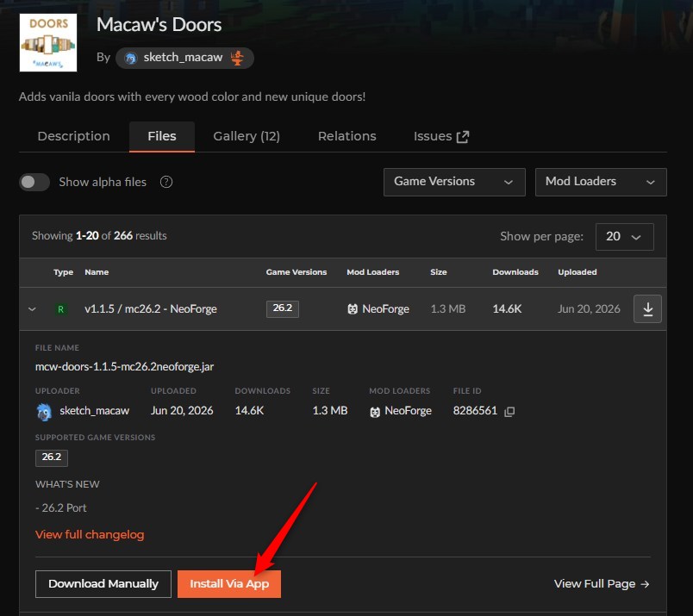The height and width of the screenshot is (616, 693).
Task: Click v1.1.5 / mc26.2 - NeoForge file name
Action: coord(151,309)
